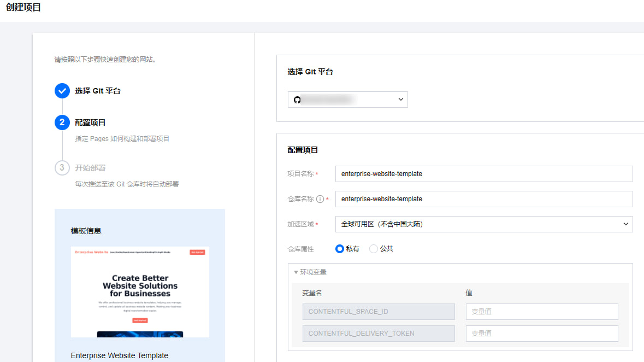
Task: Click the GitHub logo in platform selector
Action: (297, 100)
